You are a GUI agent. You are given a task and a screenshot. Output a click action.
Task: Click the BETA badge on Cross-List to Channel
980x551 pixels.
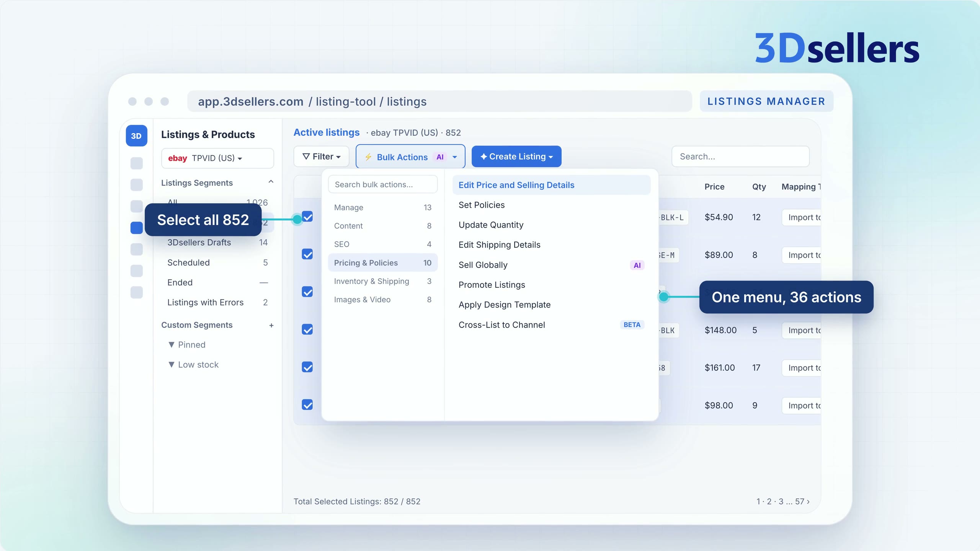[x=632, y=324]
